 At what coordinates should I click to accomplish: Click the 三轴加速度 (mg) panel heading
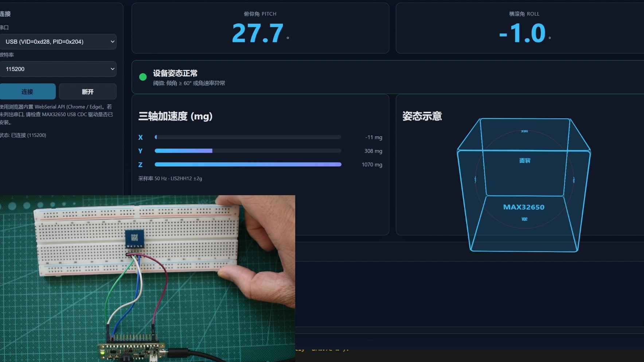click(175, 116)
